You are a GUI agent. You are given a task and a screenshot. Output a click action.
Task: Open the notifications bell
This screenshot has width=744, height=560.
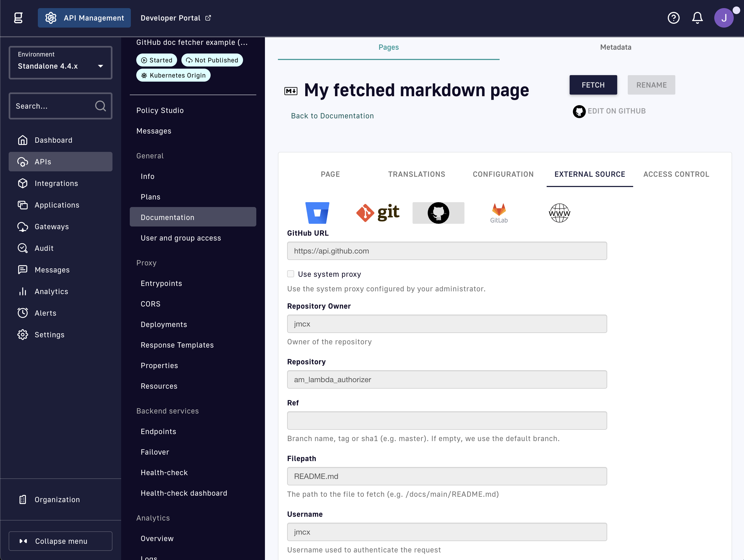[x=697, y=18]
